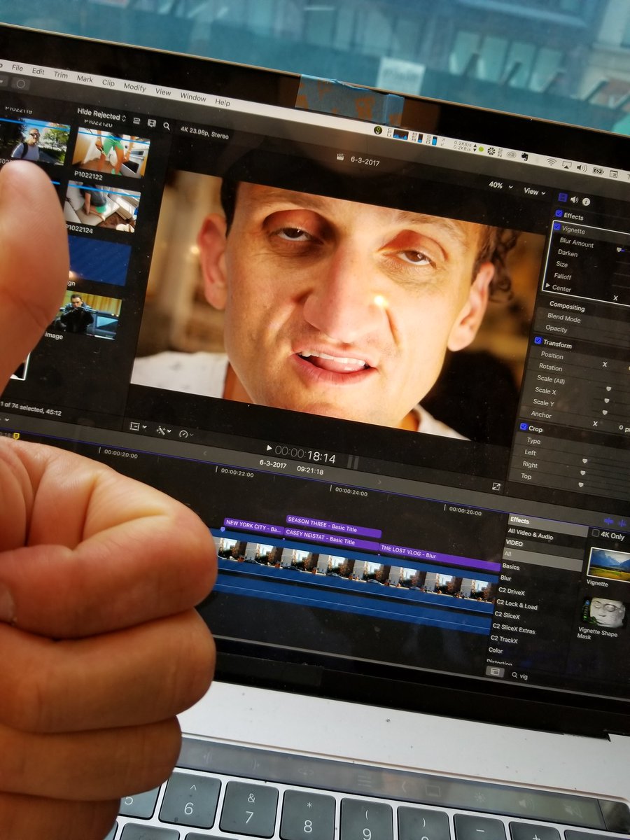Show the Info inspector icon
Screen dimensions: 630x840
click(587, 202)
